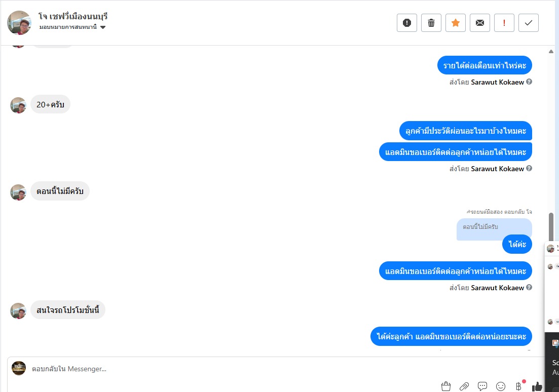
Task: Delete conversation with trash icon
Action: pyautogui.click(x=431, y=23)
